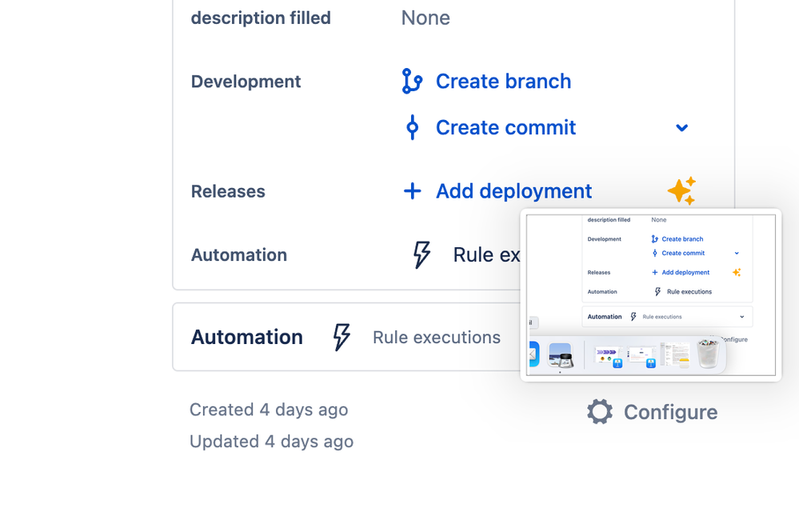Image resolution: width=799 pixels, height=532 pixels.
Task: Expand the chevron next to Create commit
Action: tap(681, 127)
